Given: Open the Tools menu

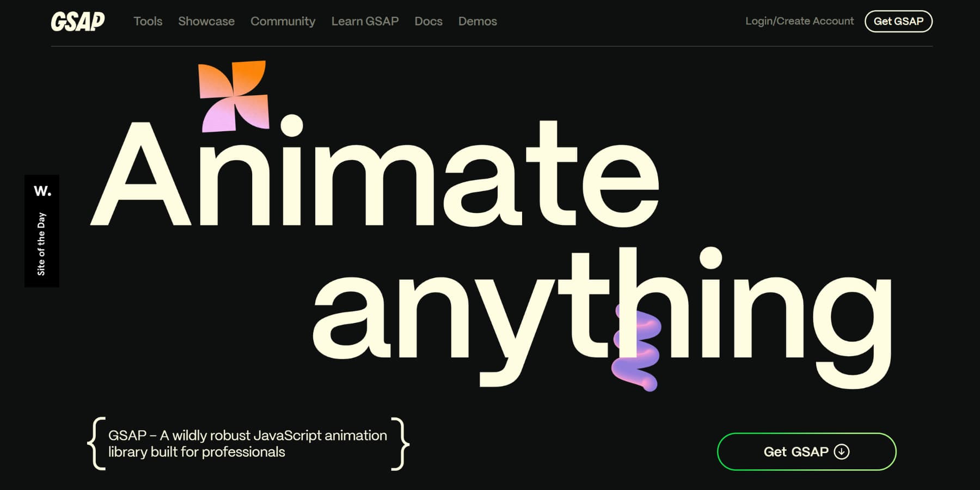Looking at the screenshot, I should pyautogui.click(x=148, y=21).
